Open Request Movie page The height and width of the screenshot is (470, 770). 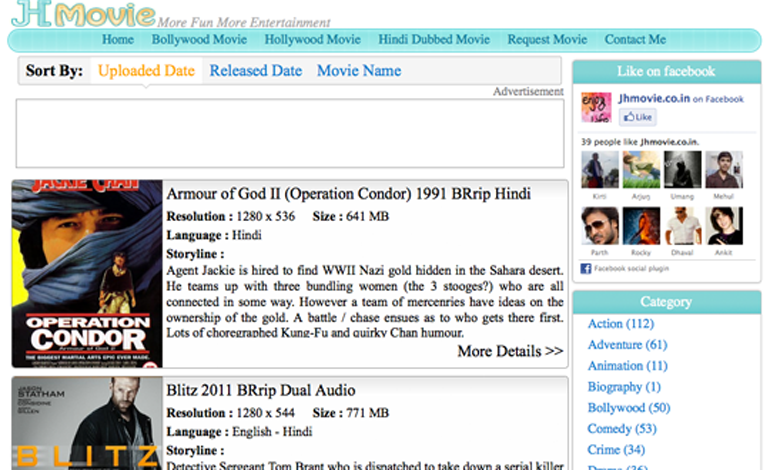coord(547,39)
